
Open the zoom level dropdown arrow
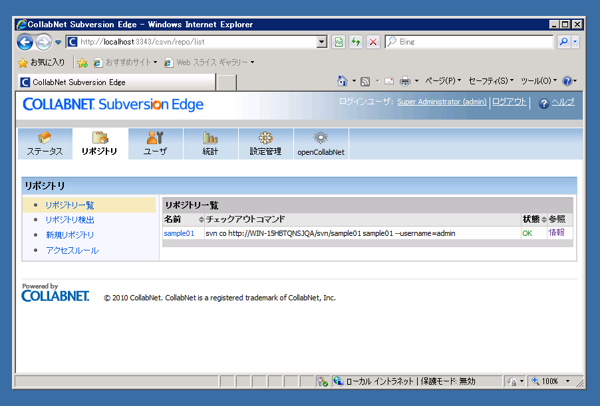click(x=568, y=381)
